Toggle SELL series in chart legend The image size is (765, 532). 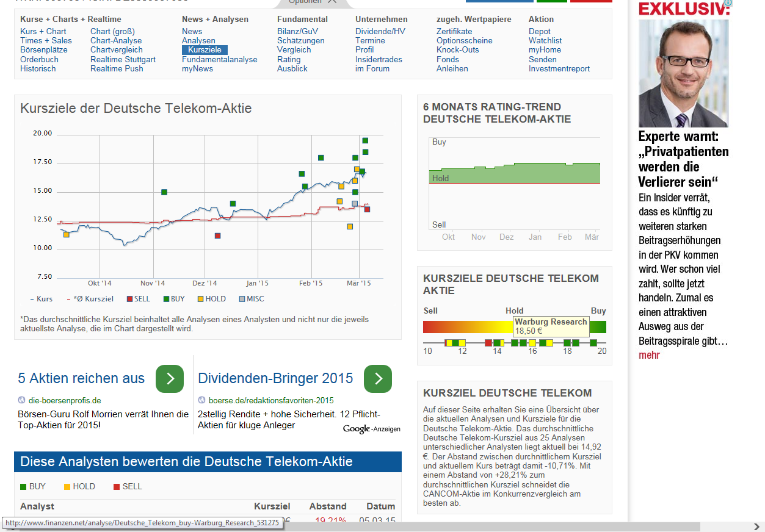tap(137, 299)
